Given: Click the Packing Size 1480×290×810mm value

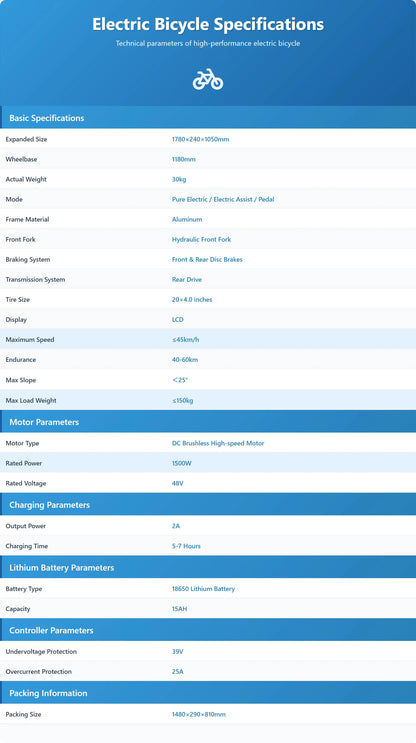Looking at the screenshot, I should (x=199, y=714).
